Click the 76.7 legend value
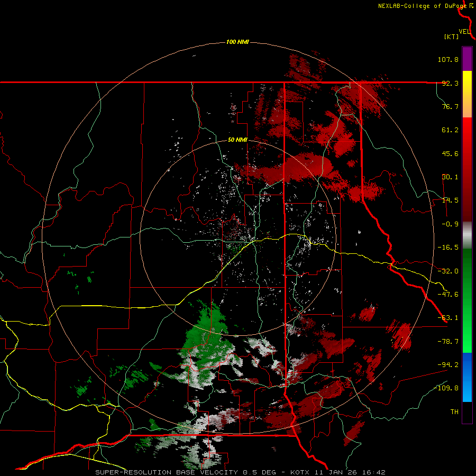The height and width of the screenshot is (476, 476). (450, 106)
